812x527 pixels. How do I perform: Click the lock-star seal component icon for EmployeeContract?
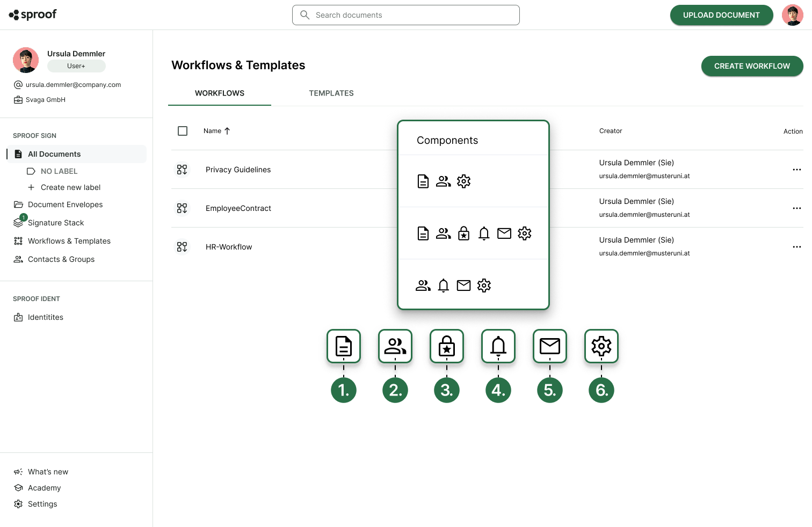464,233
